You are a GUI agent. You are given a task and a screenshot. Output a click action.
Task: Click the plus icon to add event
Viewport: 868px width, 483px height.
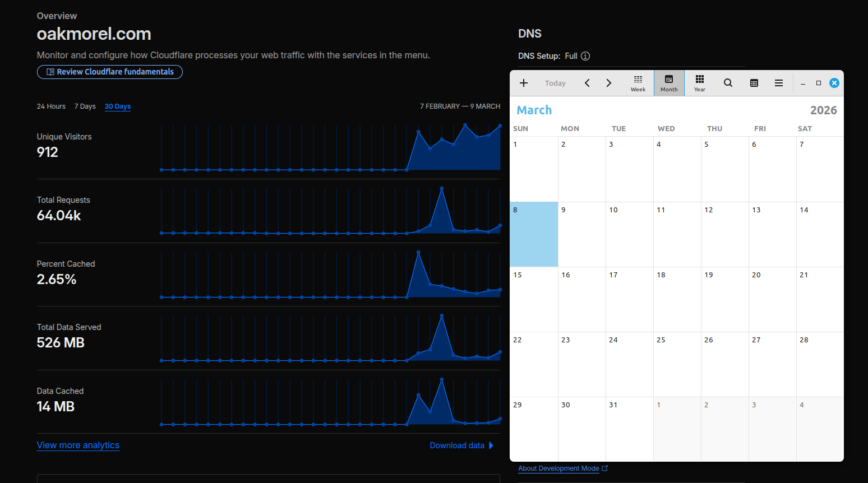tap(524, 83)
